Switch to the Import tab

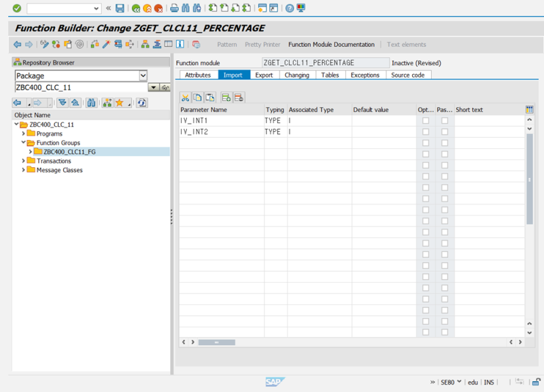pyautogui.click(x=233, y=75)
